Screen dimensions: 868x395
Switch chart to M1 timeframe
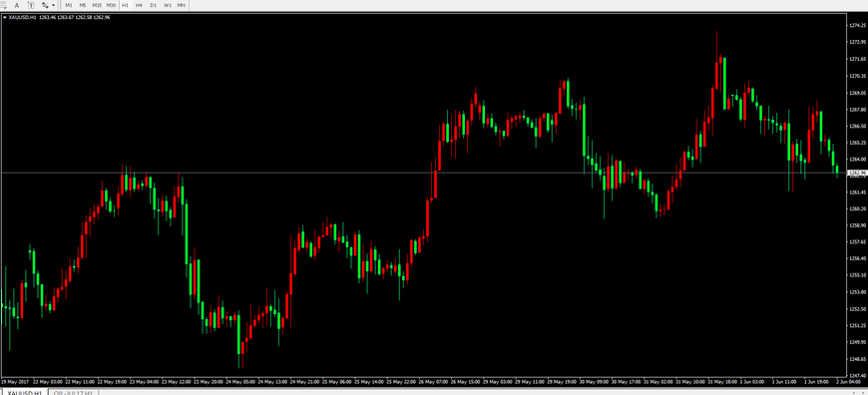pos(69,5)
